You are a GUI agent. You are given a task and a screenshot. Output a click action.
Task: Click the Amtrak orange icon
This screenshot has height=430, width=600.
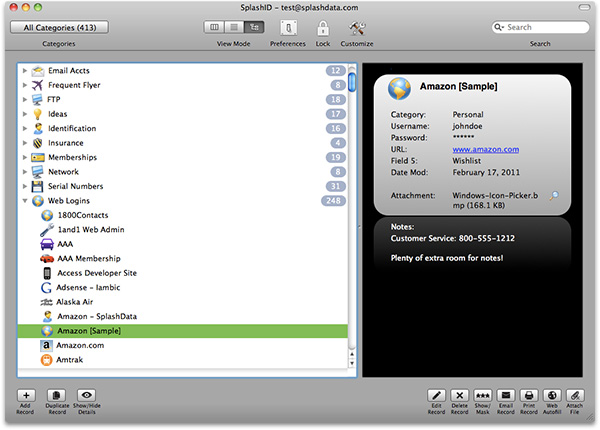(46, 360)
